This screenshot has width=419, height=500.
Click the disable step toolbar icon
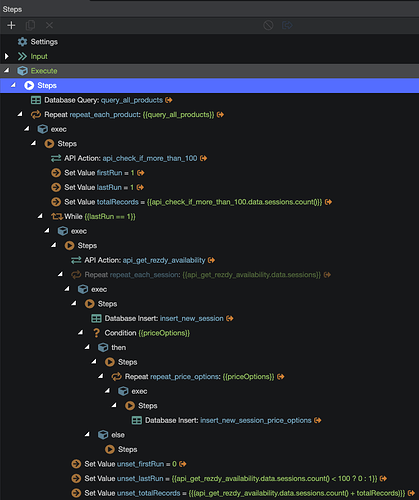click(268, 25)
